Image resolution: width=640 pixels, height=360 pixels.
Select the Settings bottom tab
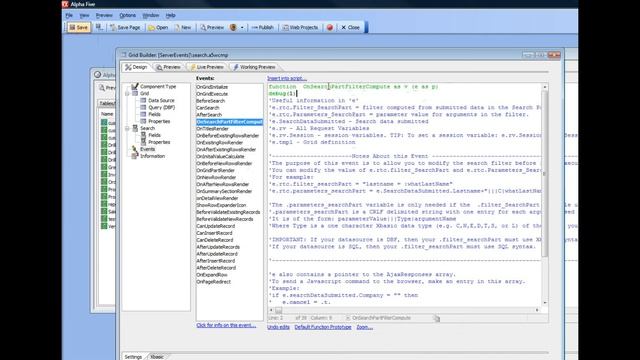click(x=133, y=357)
